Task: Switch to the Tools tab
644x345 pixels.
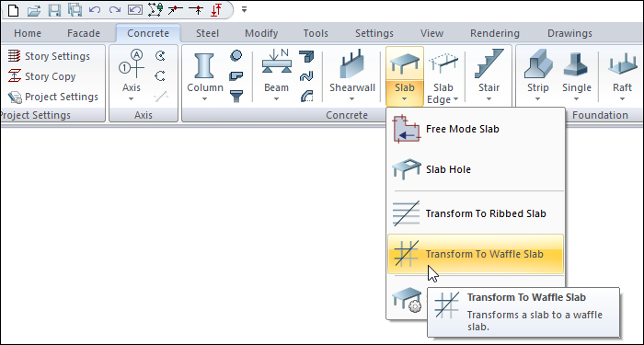Action: click(x=316, y=33)
